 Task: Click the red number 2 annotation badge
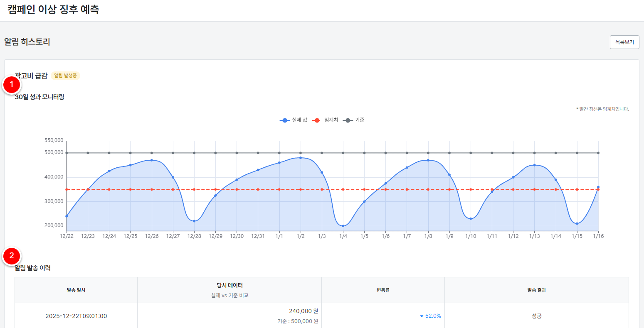point(12,256)
